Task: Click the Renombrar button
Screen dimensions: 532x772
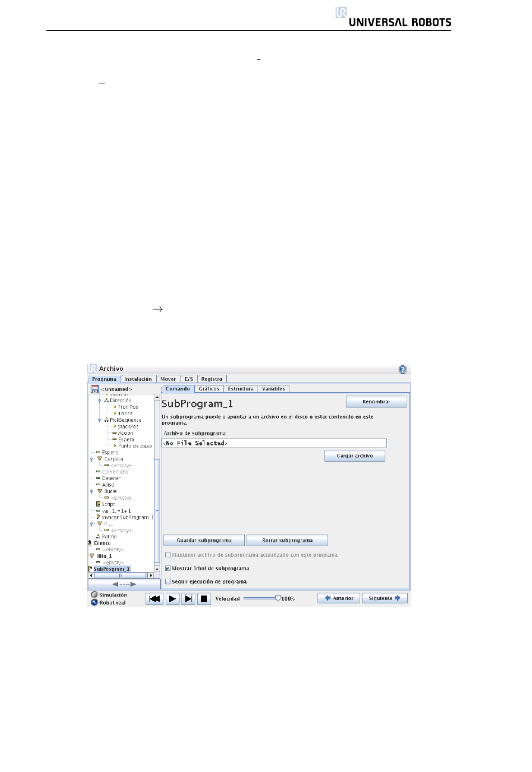Action: tap(376, 402)
